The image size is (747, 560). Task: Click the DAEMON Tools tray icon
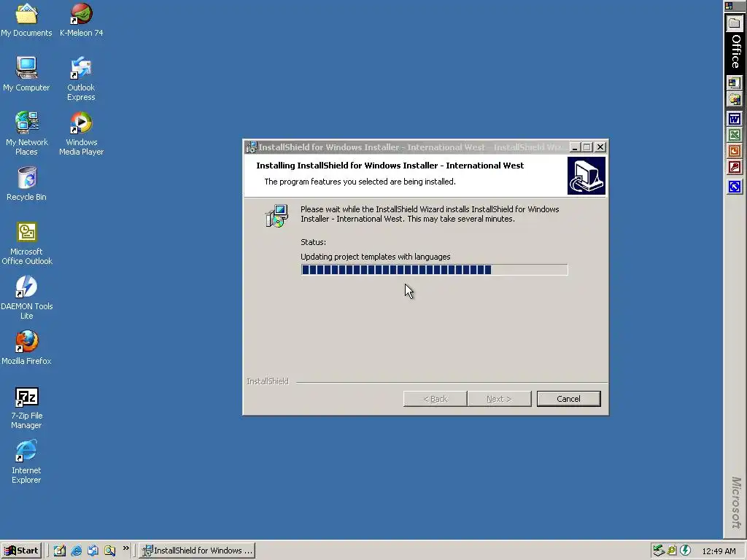(x=685, y=551)
